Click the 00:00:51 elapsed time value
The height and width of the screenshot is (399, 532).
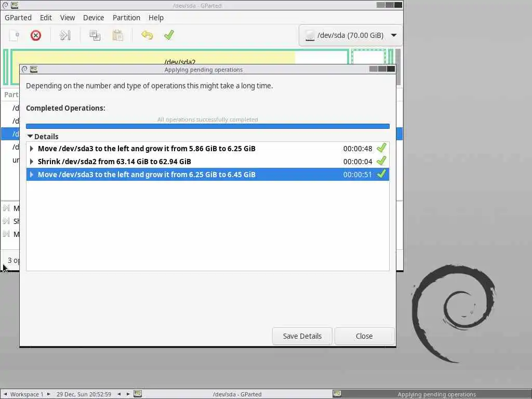[357, 175]
